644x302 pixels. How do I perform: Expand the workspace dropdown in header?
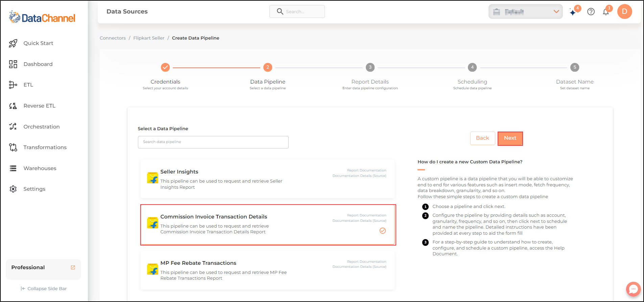[525, 12]
